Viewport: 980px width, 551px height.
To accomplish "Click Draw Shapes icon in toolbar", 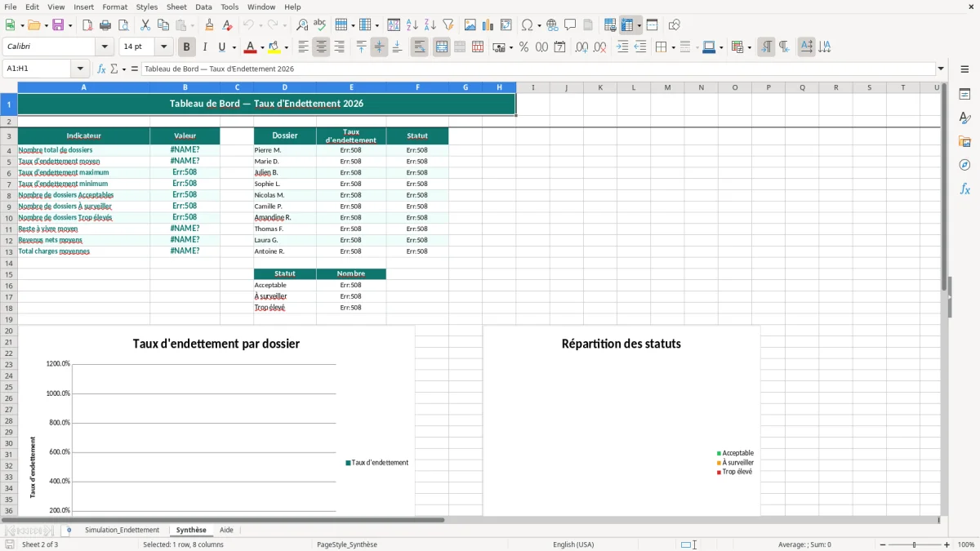I will click(x=675, y=25).
